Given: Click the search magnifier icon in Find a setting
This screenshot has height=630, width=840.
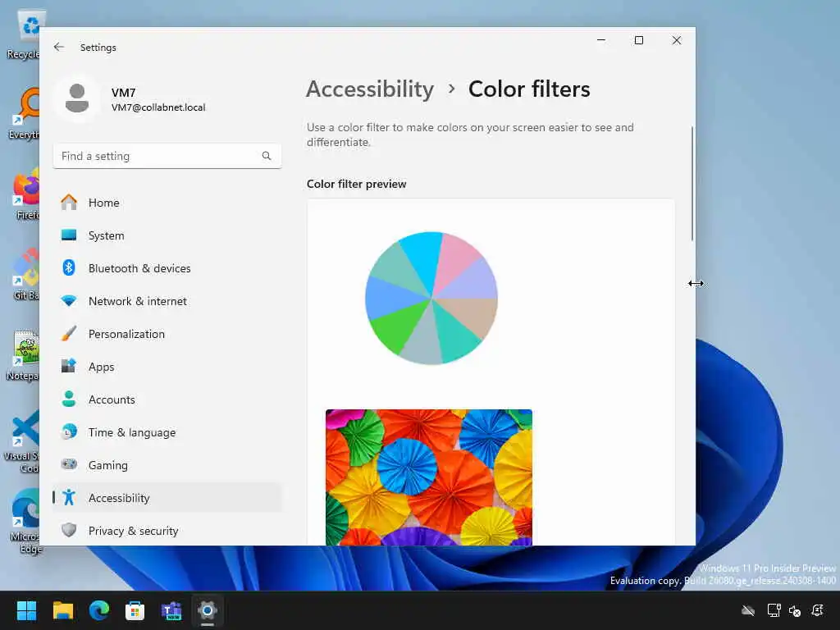Looking at the screenshot, I should [267, 156].
